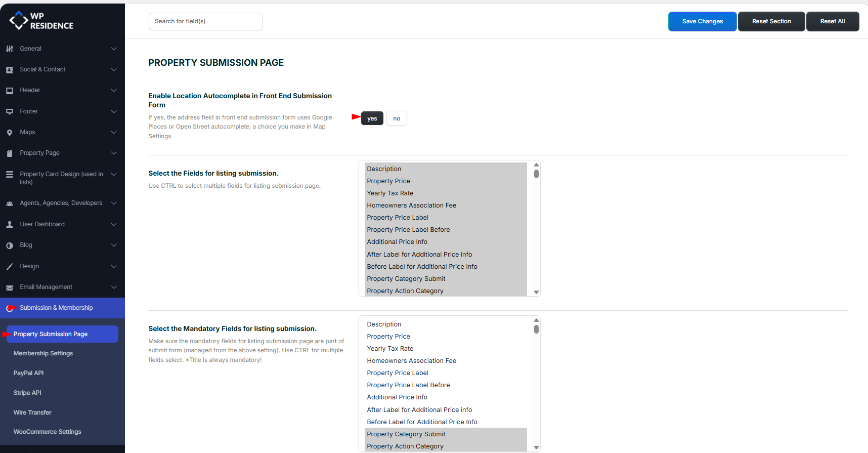Click the Footer monitor icon
The height and width of the screenshot is (453, 868).
(x=10, y=112)
